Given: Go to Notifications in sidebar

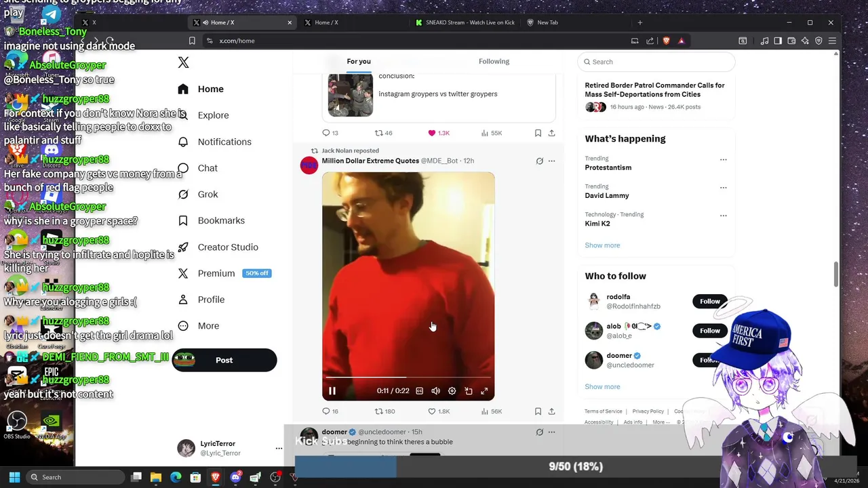Looking at the screenshot, I should pos(215,142).
